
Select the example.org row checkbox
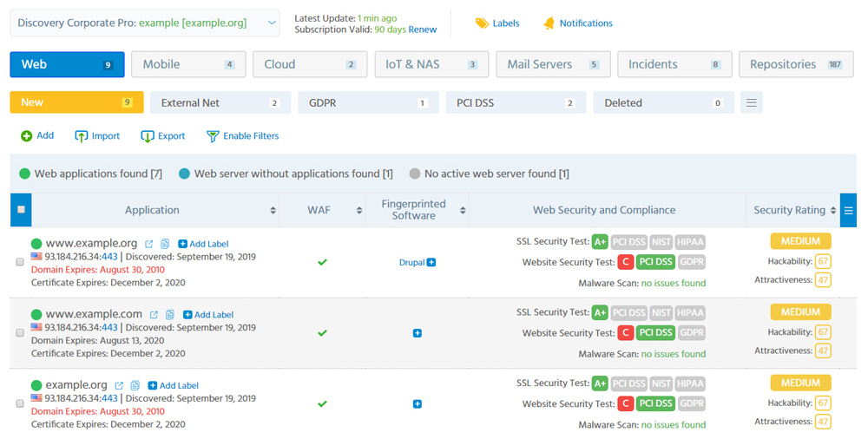click(x=20, y=403)
